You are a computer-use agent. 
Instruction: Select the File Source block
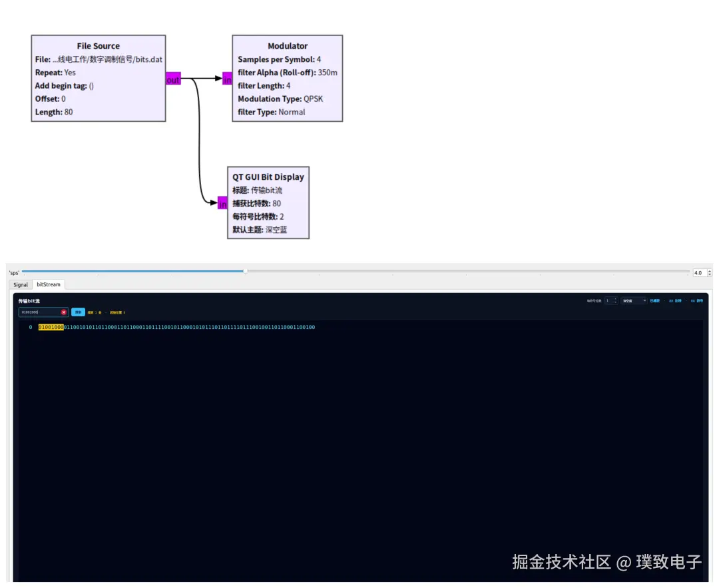tap(98, 79)
